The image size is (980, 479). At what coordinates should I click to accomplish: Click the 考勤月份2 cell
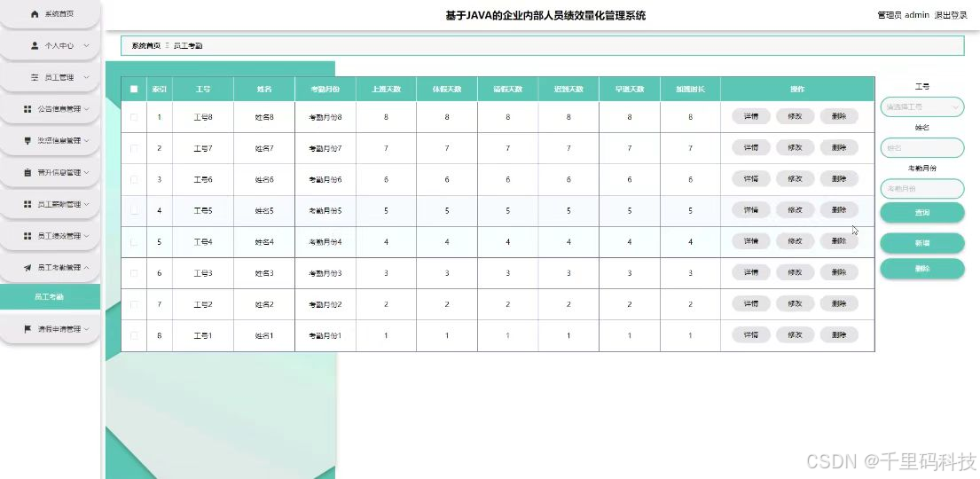pyautogui.click(x=325, y=304)
